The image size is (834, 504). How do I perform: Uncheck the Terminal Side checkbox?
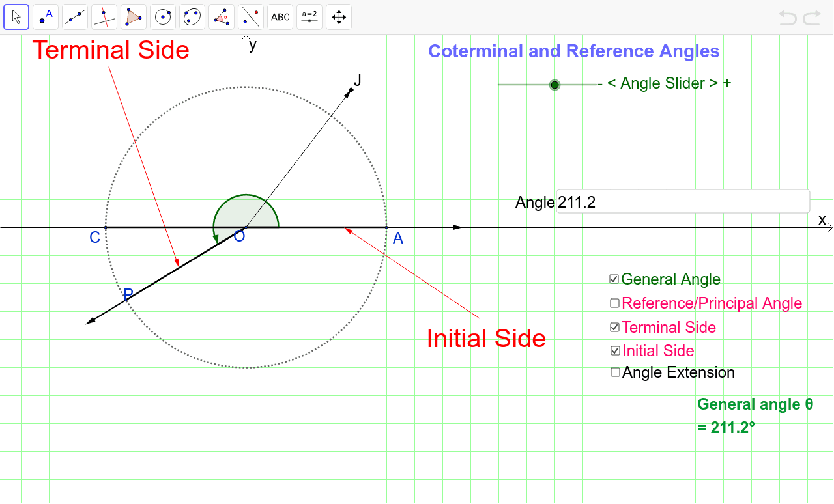tap(614, 327)
